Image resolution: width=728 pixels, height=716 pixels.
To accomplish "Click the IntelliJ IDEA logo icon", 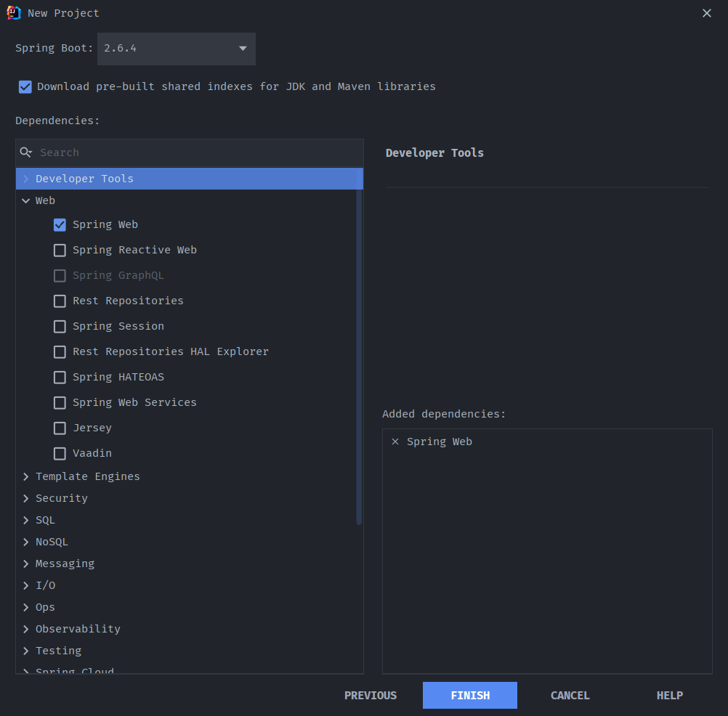I will (x=13, y=12).
